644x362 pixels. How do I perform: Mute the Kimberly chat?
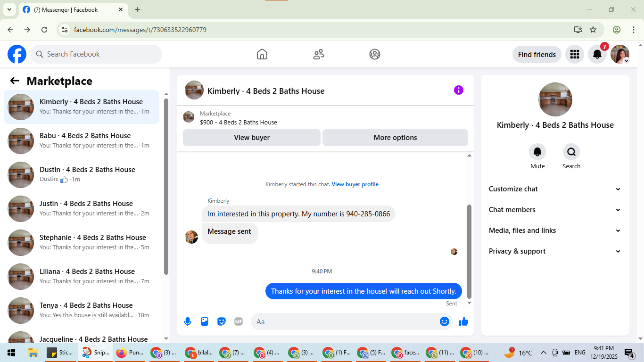click(537, 152)
